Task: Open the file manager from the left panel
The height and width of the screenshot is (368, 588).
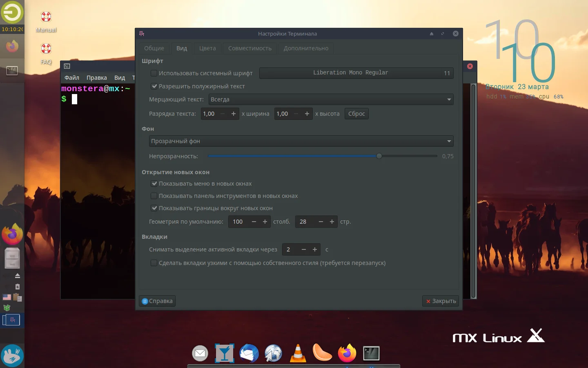Action: pos(12,258)
